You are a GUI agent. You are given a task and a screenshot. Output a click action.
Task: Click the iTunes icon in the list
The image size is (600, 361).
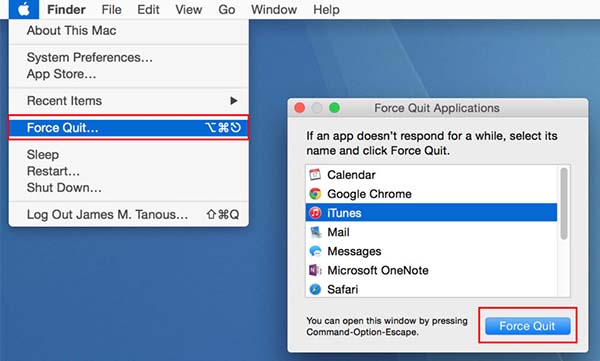point(315,213)
